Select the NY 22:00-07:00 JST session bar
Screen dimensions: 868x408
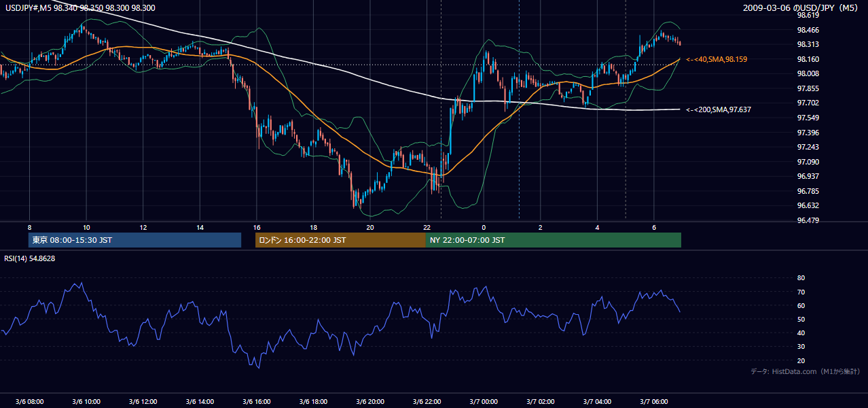tap(554, 240)
